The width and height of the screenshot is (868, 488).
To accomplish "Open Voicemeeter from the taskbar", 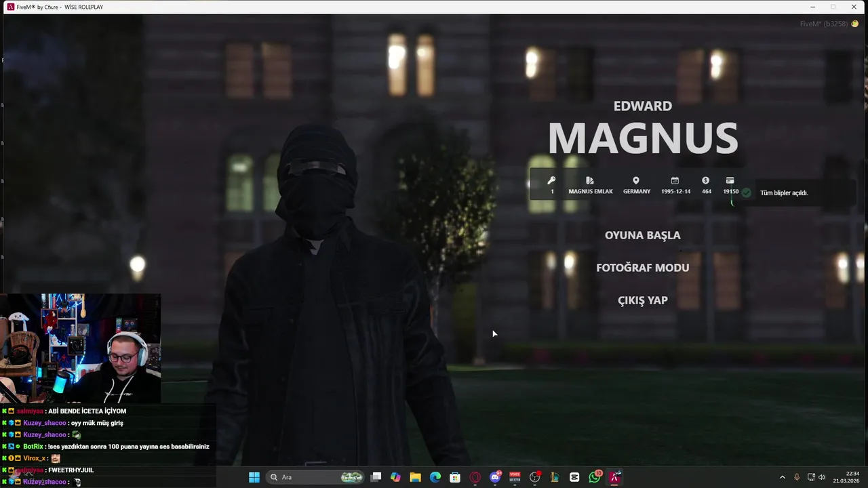I will [x=515, y=477].
